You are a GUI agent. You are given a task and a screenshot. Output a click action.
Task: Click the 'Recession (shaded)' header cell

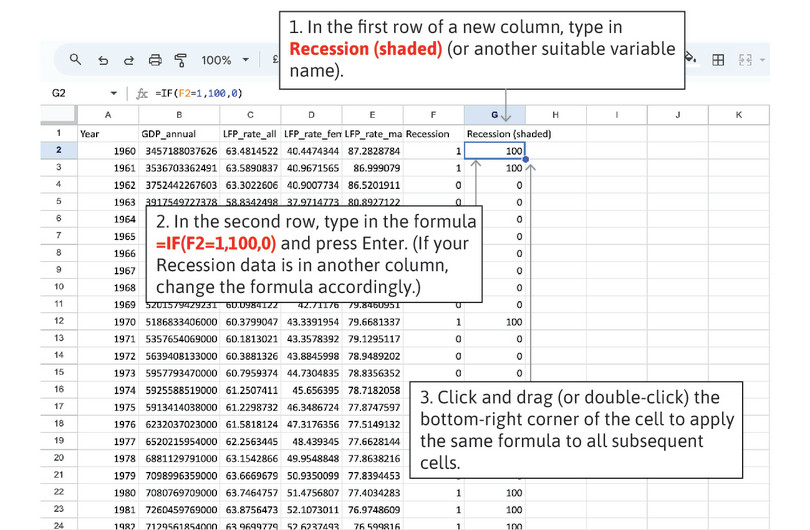tap(508, 133)
